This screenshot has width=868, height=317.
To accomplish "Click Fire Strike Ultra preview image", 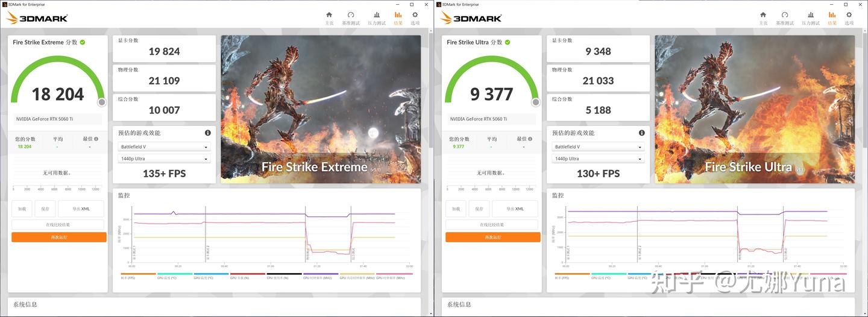I will (755, 109).
